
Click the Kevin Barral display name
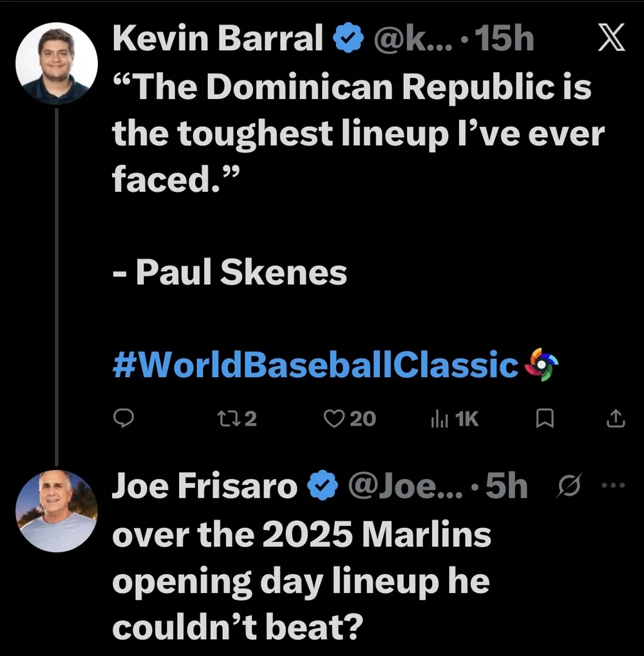coord(218,39)
